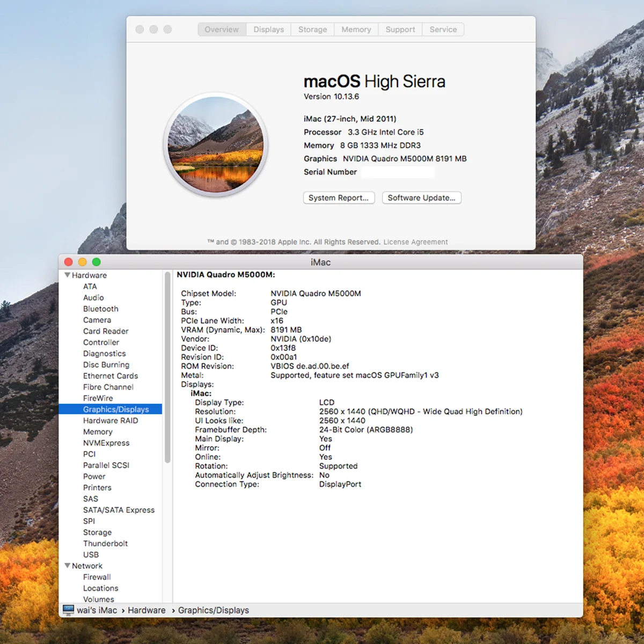Viewport: 644px width, 644px height.
Task: Select Memory in the System Report sidebar
Action: [x=98, y=432]
